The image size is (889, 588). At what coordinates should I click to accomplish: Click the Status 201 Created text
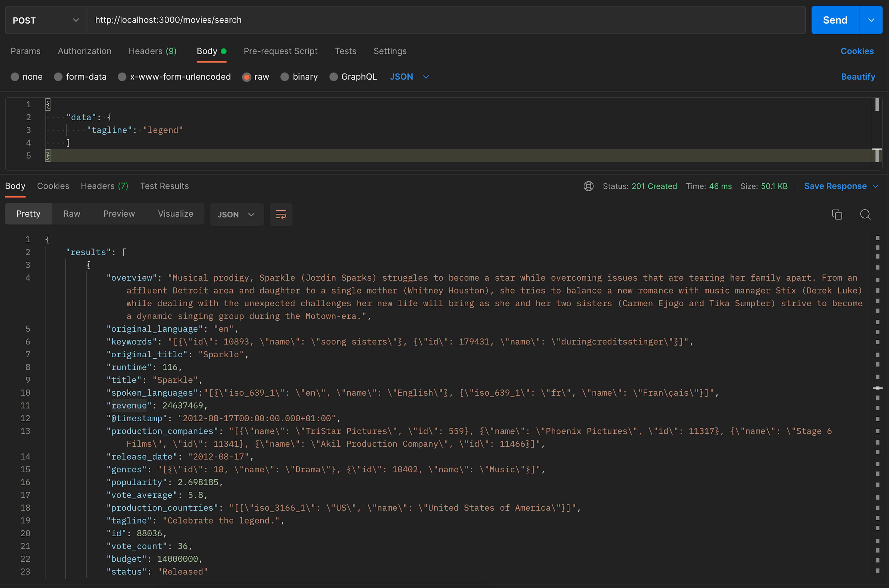click(640, 186)
